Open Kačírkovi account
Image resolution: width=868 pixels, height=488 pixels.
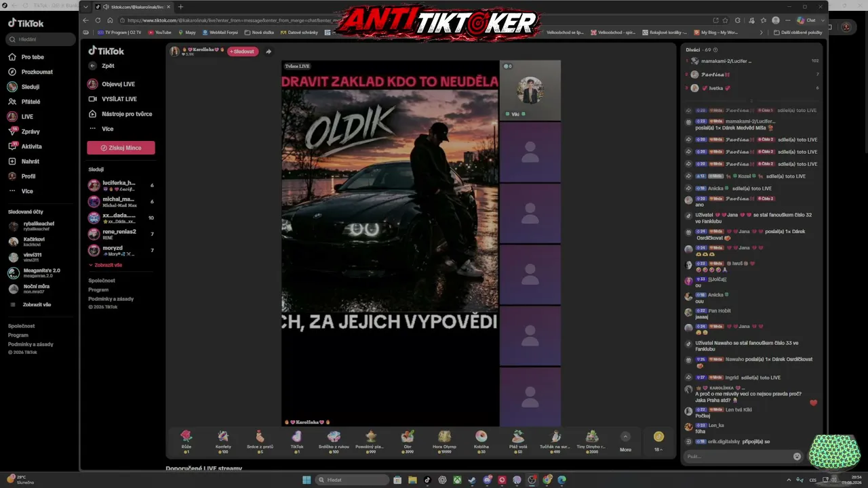click(27, 241)
